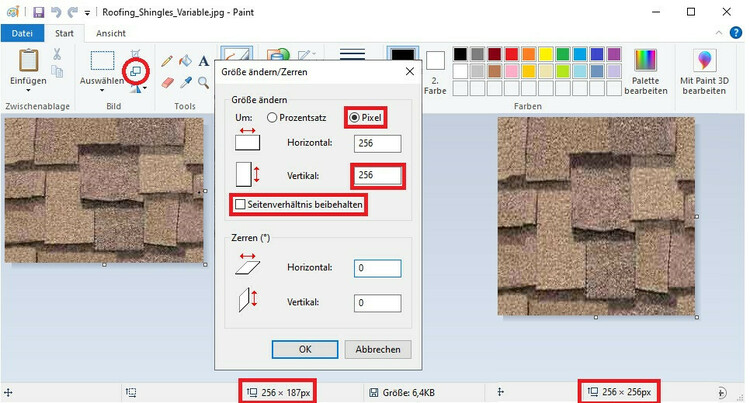The width and height of the screenshot is (750, 403).
Task: Confirm dialog with OK button
Action: [305, 349]
